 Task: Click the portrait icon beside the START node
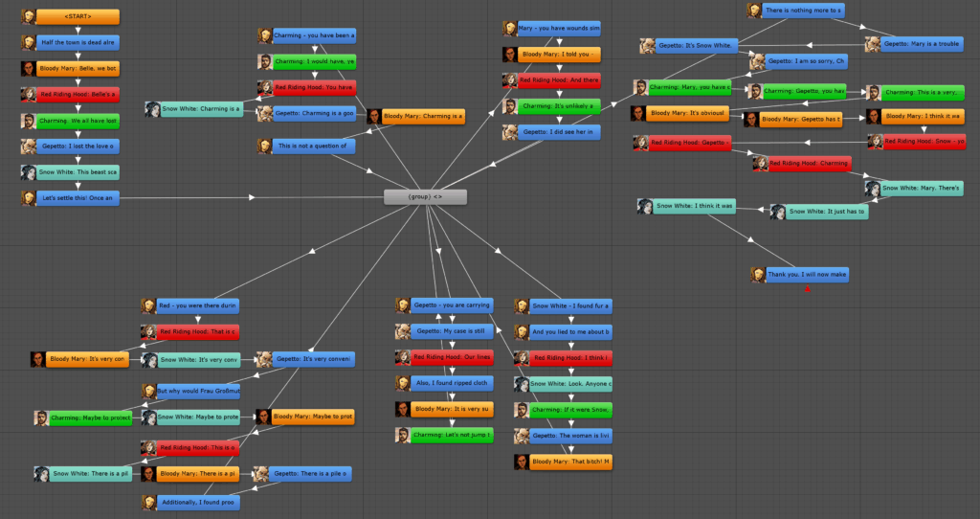[x=29, y=17]
